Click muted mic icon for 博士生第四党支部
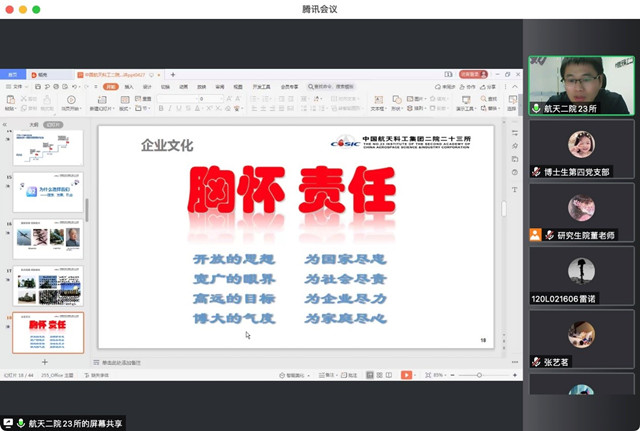 536,171
